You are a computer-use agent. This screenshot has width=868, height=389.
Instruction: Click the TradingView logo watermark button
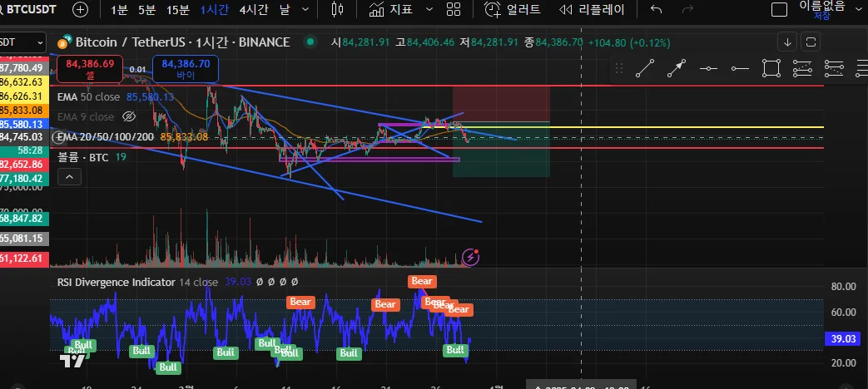pos(72,362)
